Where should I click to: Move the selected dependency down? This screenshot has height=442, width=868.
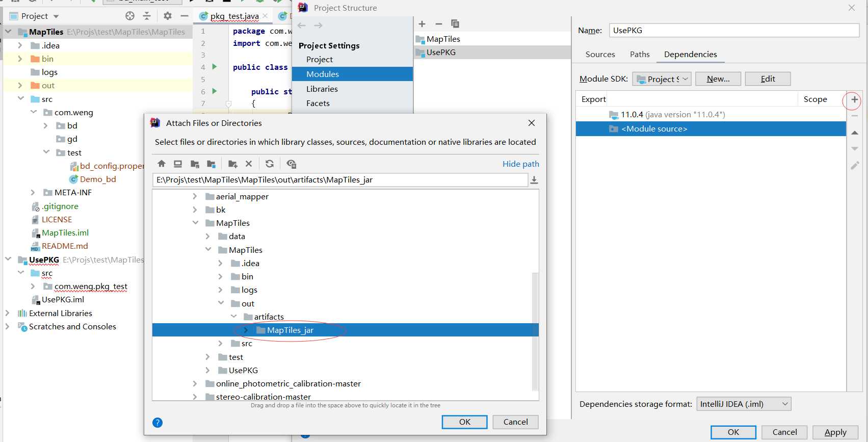click(855, 149)
